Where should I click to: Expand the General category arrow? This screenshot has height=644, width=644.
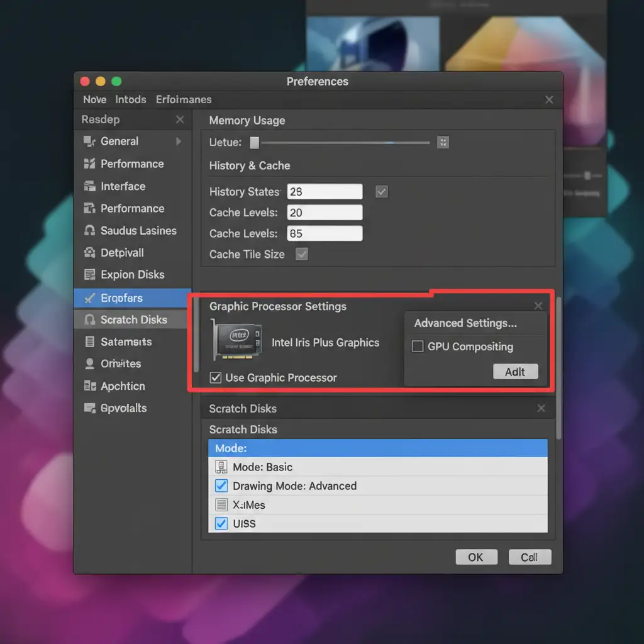point(179,142)
